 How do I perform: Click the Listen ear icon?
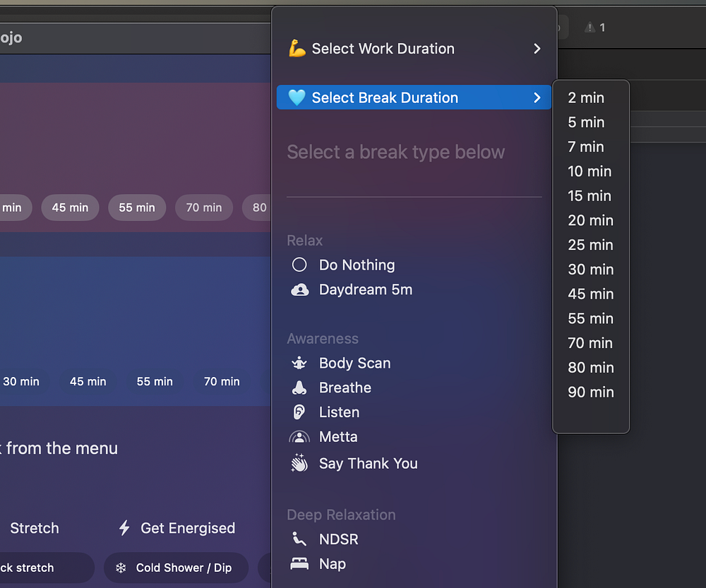click(299, 412)
